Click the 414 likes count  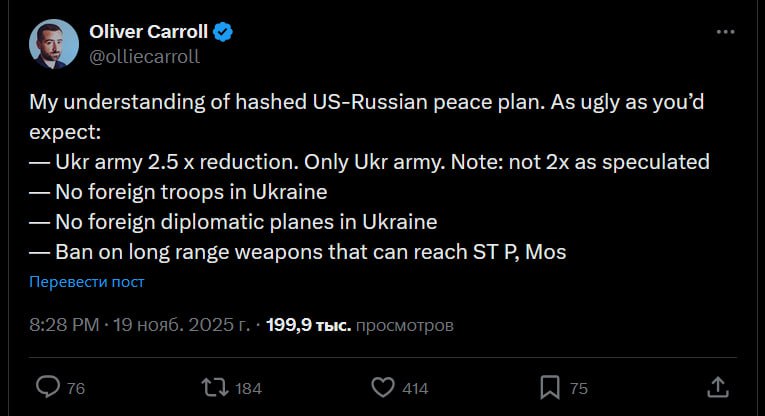point(415,388)
